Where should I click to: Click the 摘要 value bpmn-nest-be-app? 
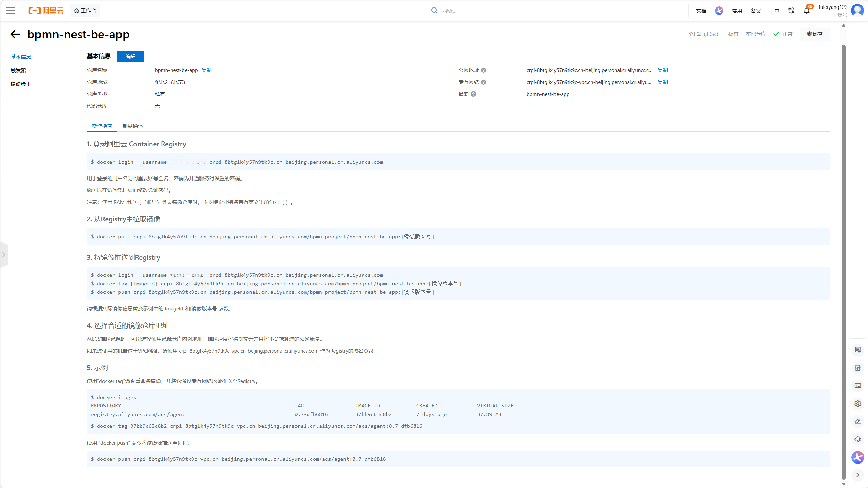[548, 94]
